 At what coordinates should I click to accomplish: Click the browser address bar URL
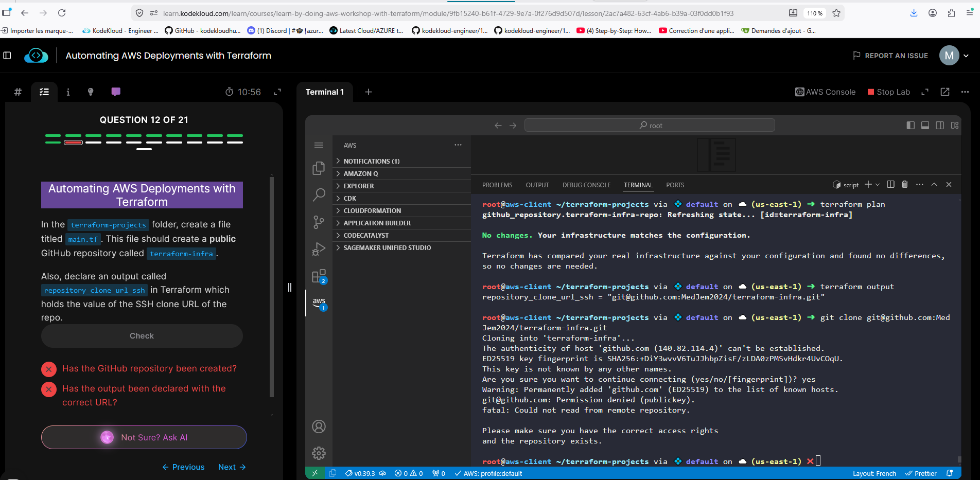click(448, 13)
